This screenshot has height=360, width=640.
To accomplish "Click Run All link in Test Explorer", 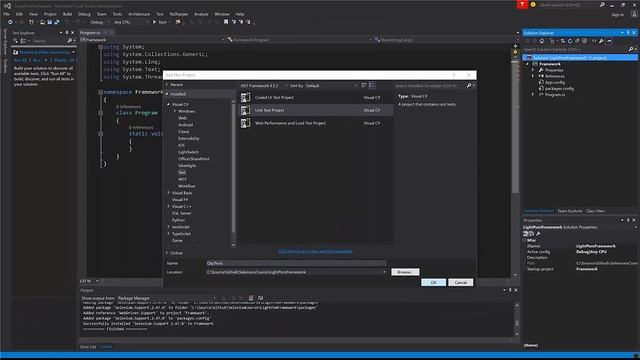I will point(20,60).
